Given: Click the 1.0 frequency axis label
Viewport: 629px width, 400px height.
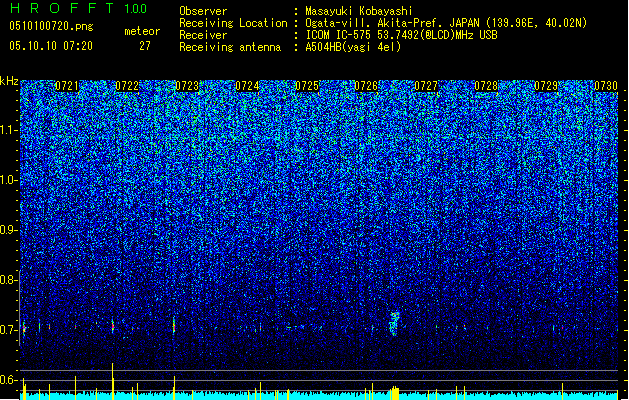Looking at the screenshot, I should coord(9,180).
